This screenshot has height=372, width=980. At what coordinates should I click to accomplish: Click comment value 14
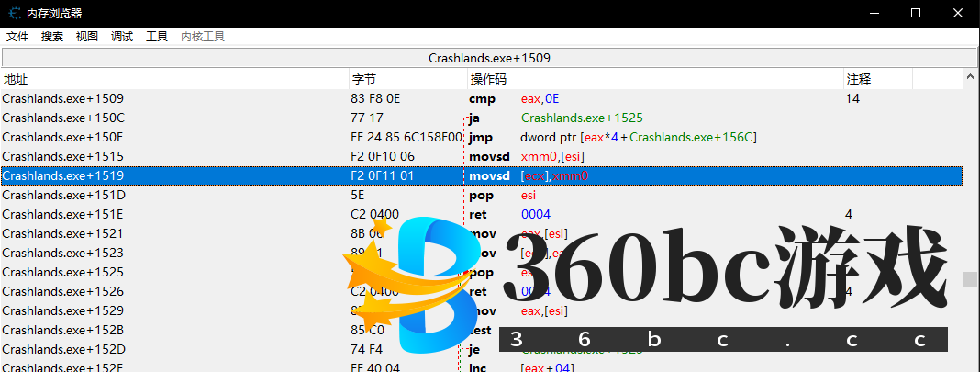tap(852, 99)
